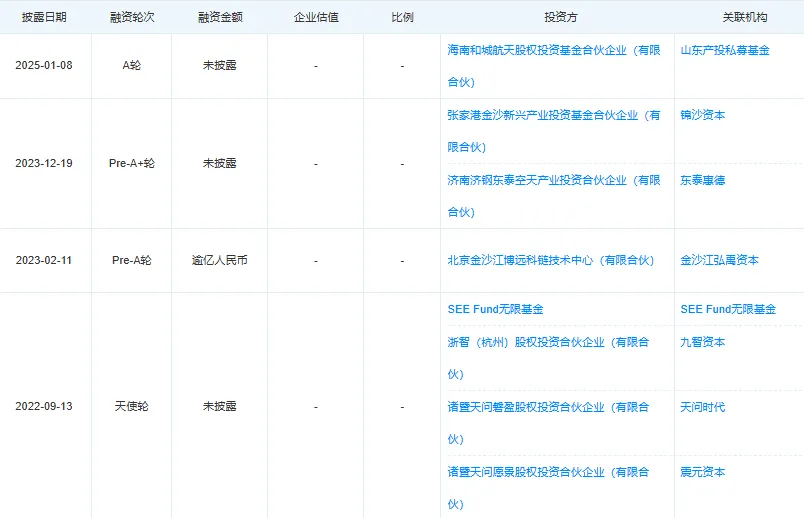Click the 比例 column header
This screenshot has height=518, width=804.
[402, 17]
